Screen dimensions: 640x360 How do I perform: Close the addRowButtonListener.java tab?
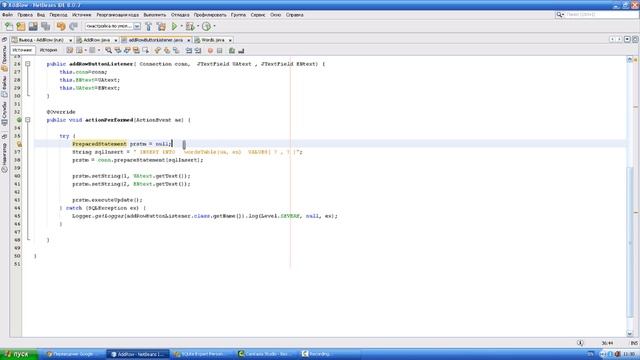(x=189, y=40)
